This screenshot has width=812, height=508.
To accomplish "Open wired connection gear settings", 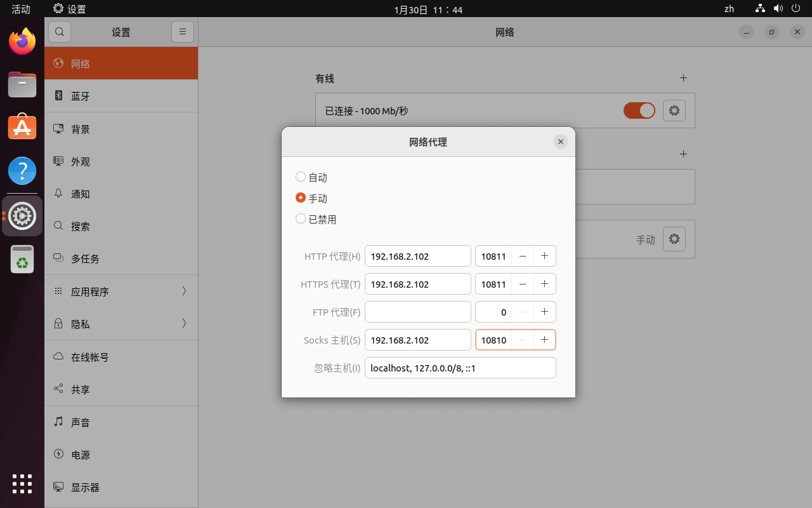I will tap(674, 110).
